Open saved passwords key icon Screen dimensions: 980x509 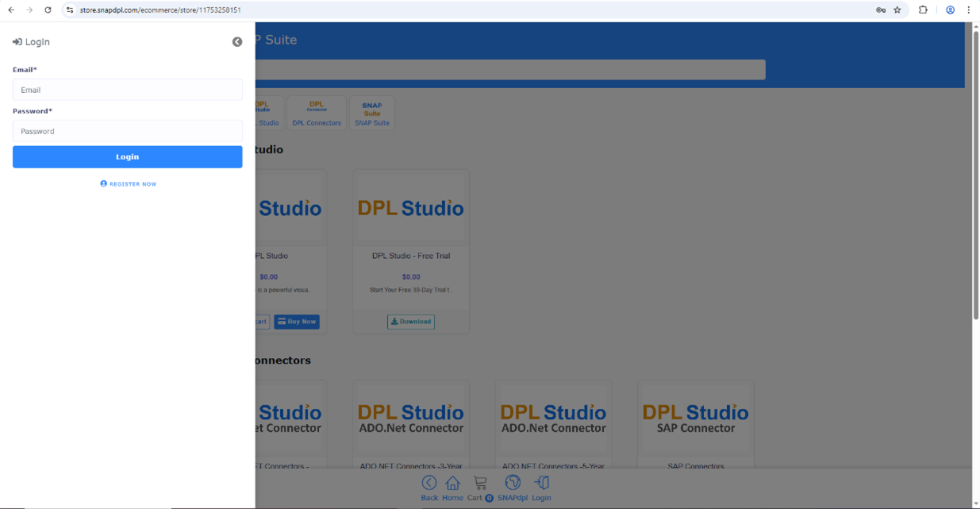881,10
